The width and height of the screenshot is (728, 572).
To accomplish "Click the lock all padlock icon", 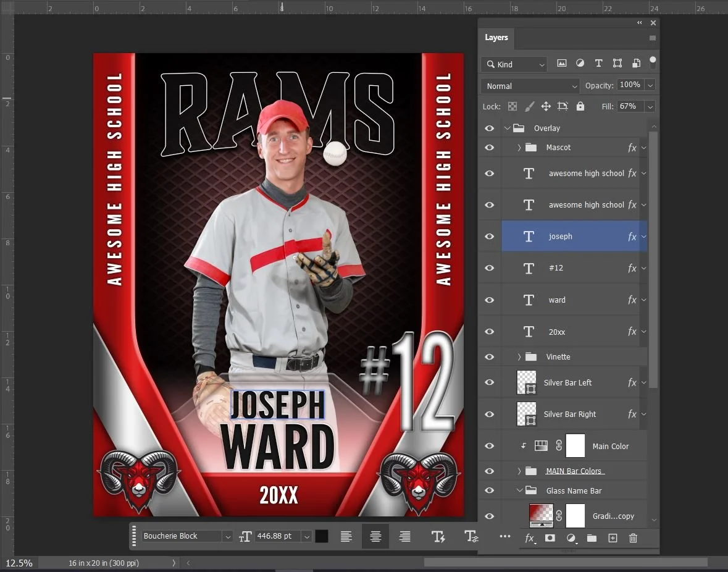I will (580, 106).
